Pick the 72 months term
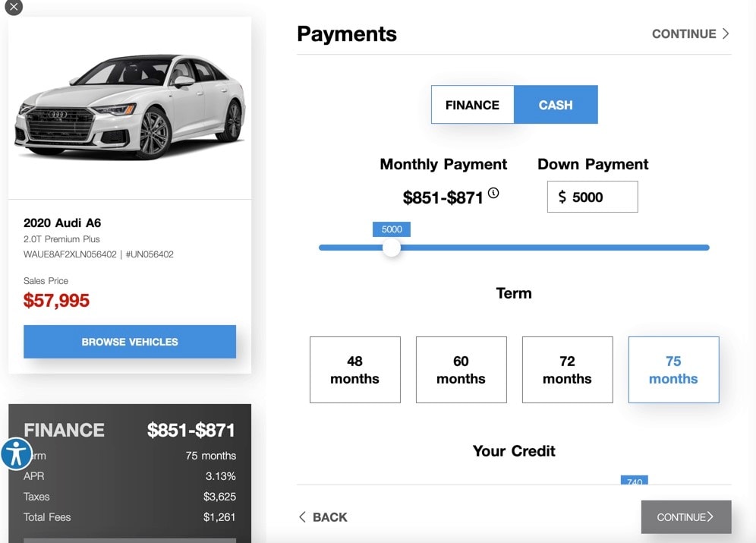The width and height of the screenshot is (756, 543). [x=567, y=370]
